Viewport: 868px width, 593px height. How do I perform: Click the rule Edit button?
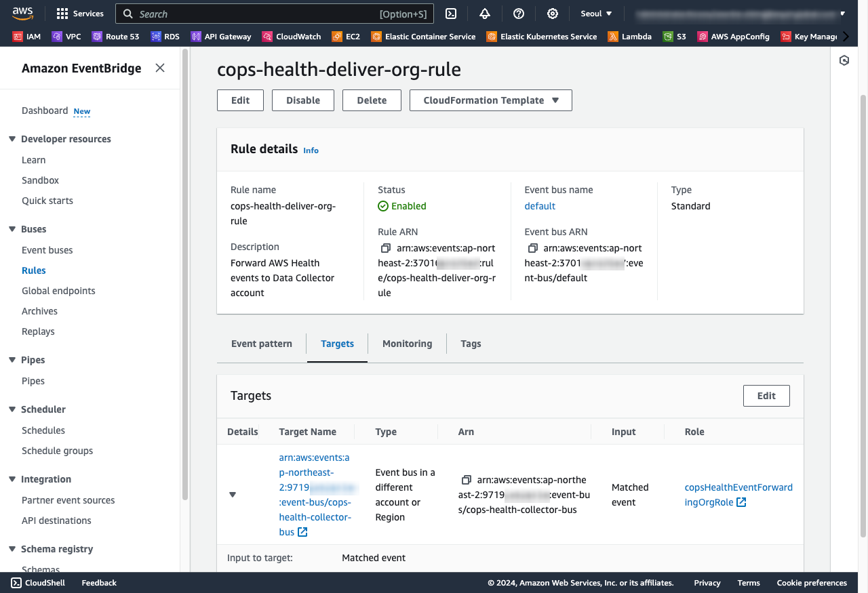coord(241,100)
